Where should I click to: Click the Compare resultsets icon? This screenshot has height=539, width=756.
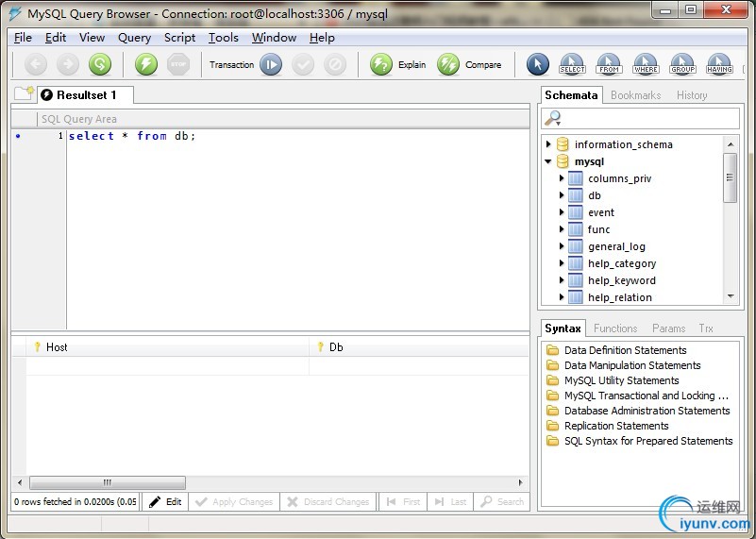pos(448,64)
